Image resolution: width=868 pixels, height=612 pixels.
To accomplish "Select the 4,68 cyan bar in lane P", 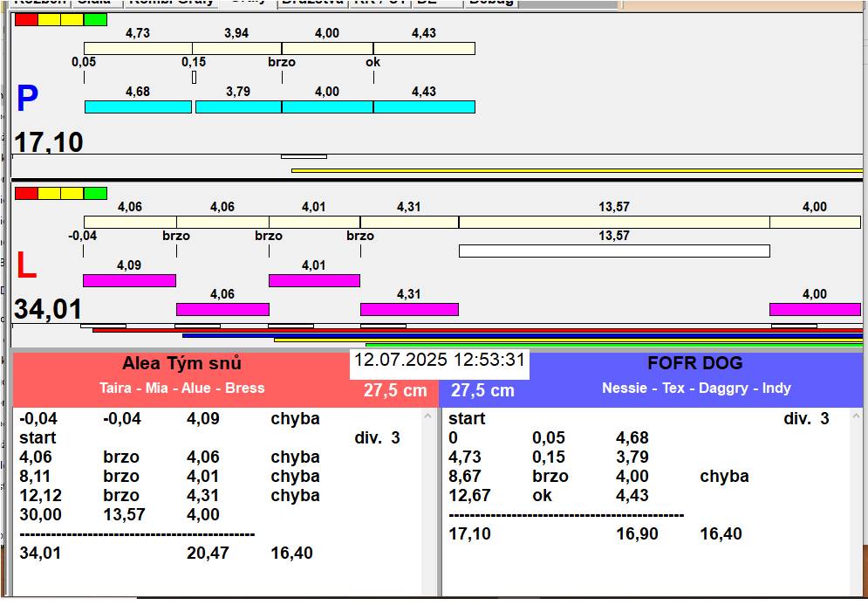I will 138,107.
